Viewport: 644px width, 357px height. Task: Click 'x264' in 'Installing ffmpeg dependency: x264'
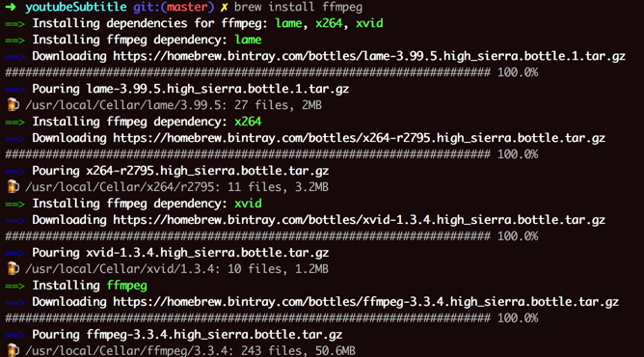click(x=248, y=122)
